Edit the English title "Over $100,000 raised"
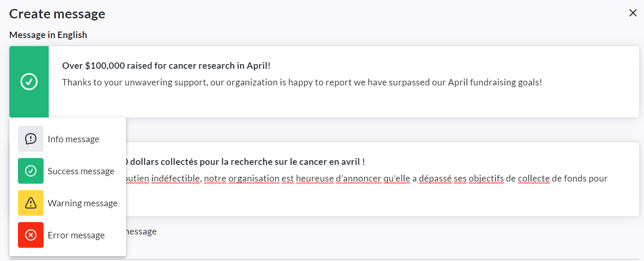 (166, 66)
